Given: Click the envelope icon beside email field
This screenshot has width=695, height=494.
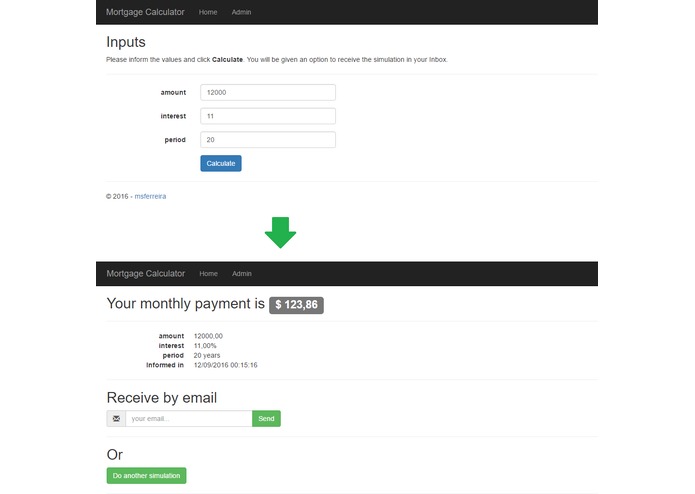Looking at the screenshot, I should pos(116,419).
